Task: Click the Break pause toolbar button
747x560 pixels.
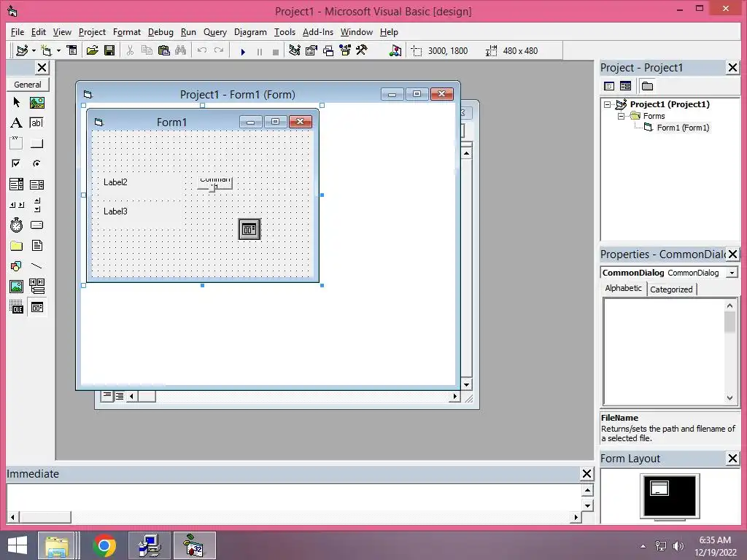Action: point(260,52)
